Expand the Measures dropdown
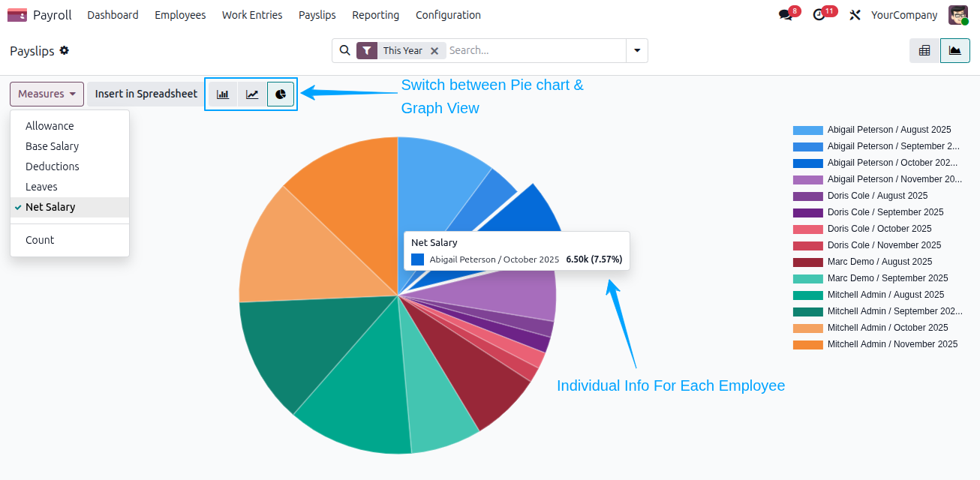 coord(47,94)
